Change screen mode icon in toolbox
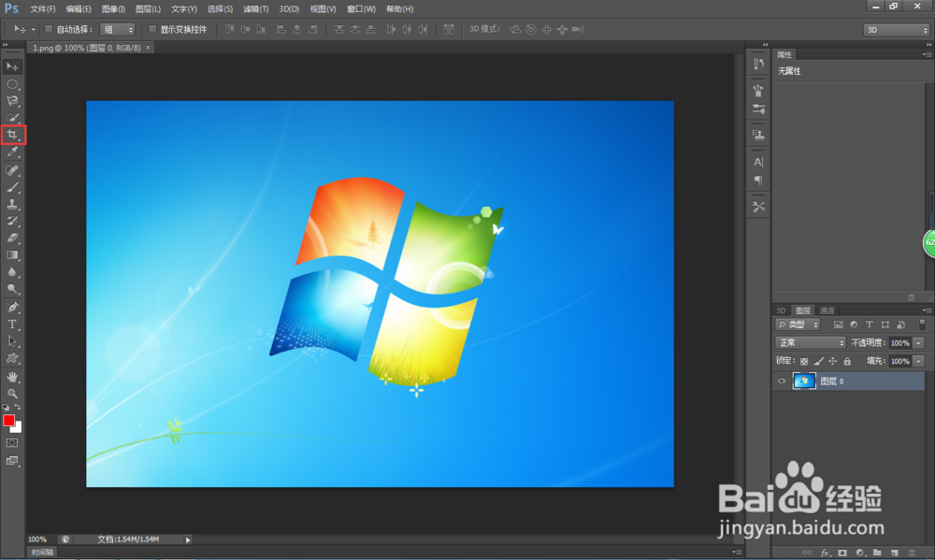The height and width of the screenshot is (560, 935). (12, 460)
